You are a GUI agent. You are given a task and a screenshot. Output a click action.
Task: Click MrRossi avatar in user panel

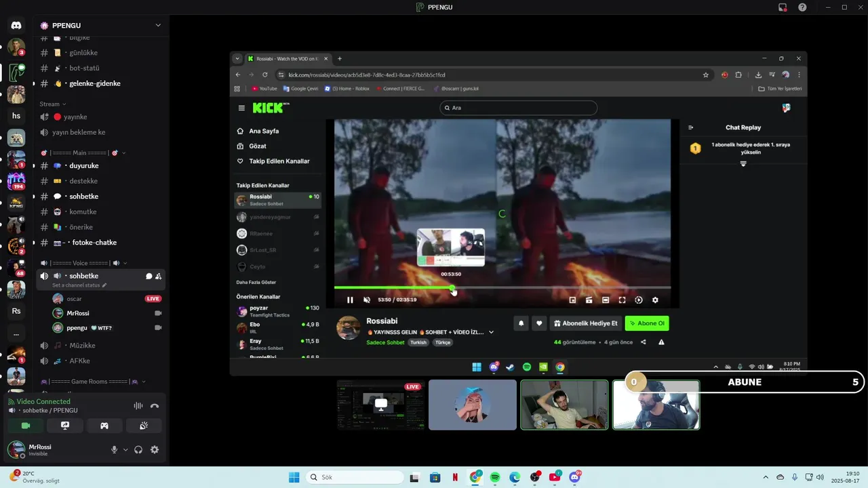[16, 449]
